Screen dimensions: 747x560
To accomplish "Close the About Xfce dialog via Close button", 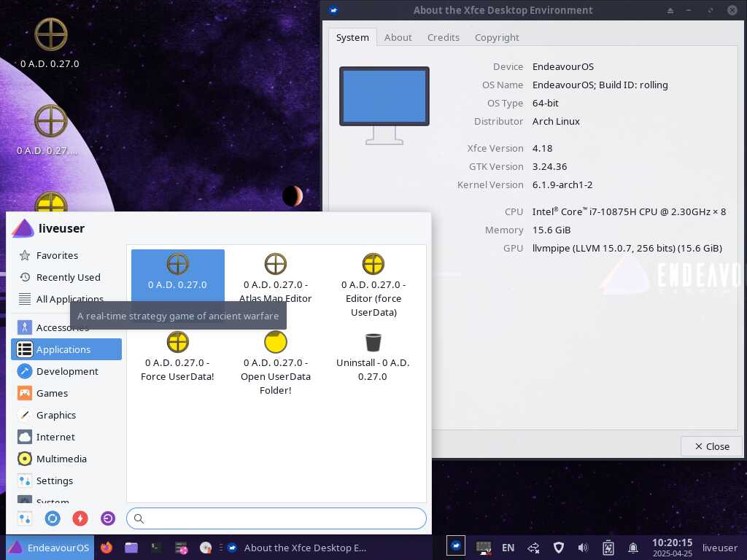I will click(x=712, y=446).
